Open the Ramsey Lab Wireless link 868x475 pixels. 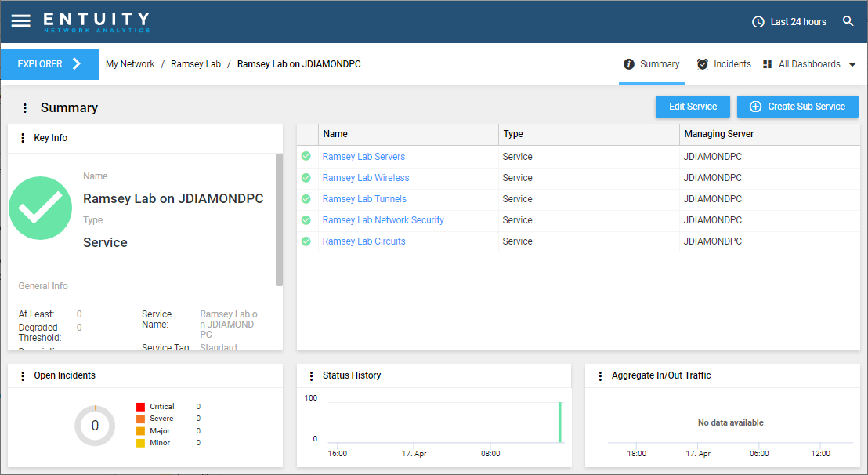click(x=366, y=178)
